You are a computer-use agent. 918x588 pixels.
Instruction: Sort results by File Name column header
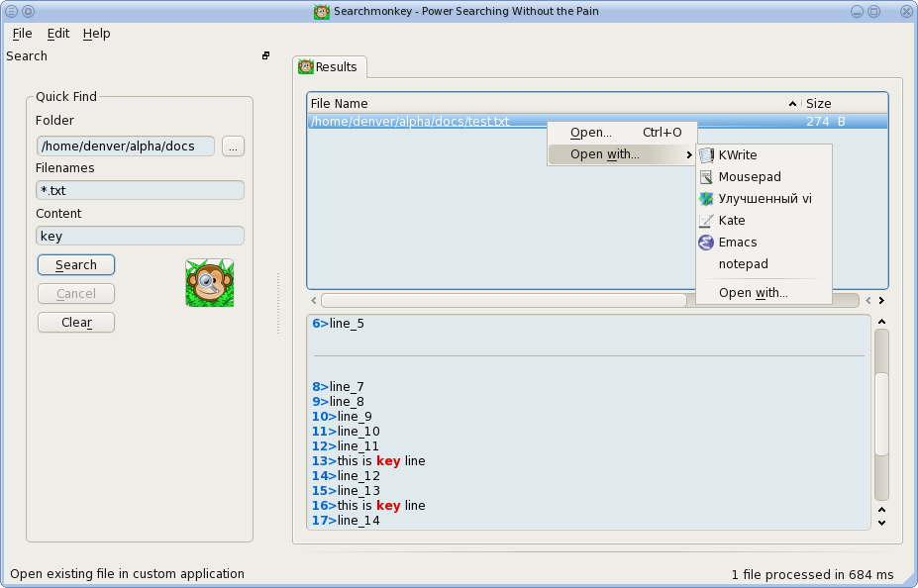555,104
